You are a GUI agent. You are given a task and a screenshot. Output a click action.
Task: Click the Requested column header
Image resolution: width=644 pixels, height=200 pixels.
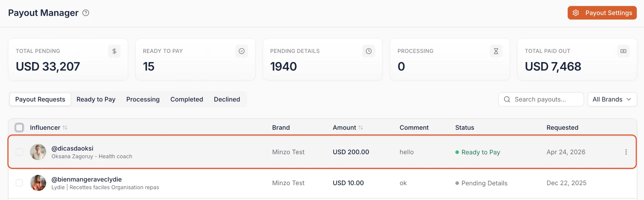(x=563, y=128)
